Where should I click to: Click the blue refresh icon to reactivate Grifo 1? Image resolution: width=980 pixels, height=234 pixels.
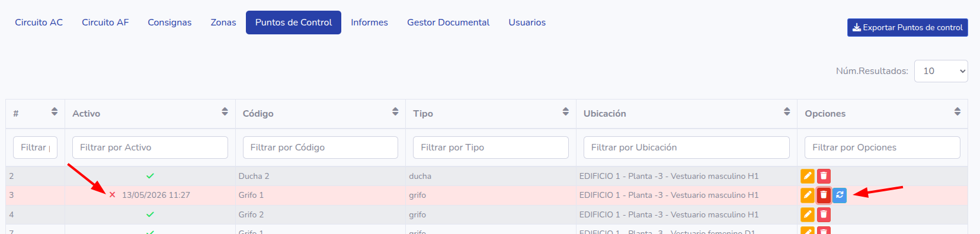tap(840, 195)
